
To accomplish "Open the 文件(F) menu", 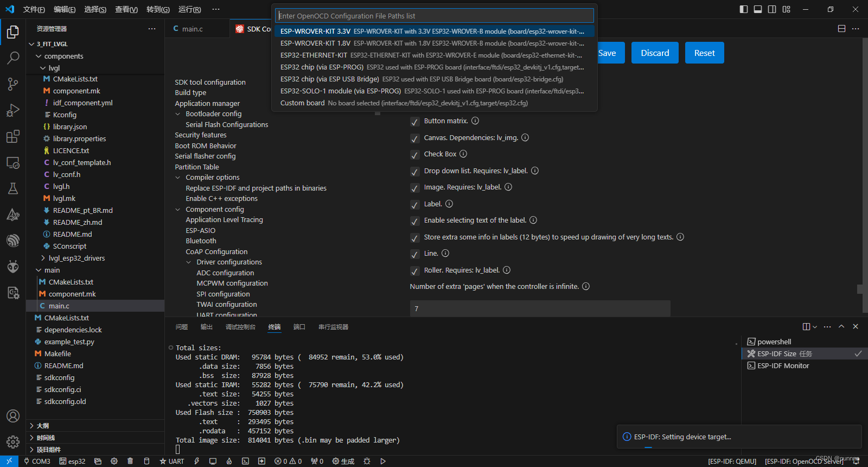I will pos(34,9).
